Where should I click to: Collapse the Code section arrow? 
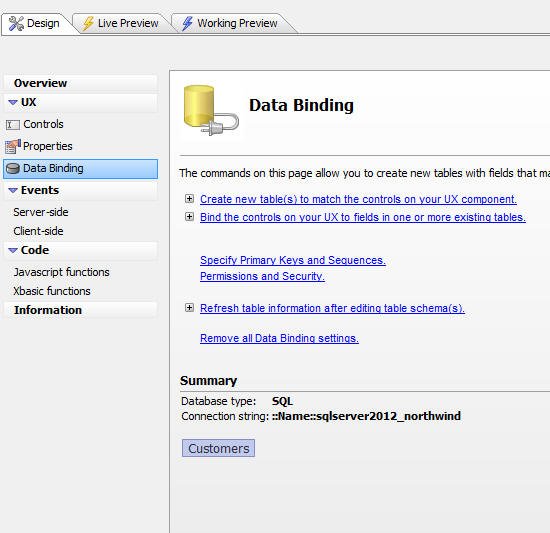(13, 250)
